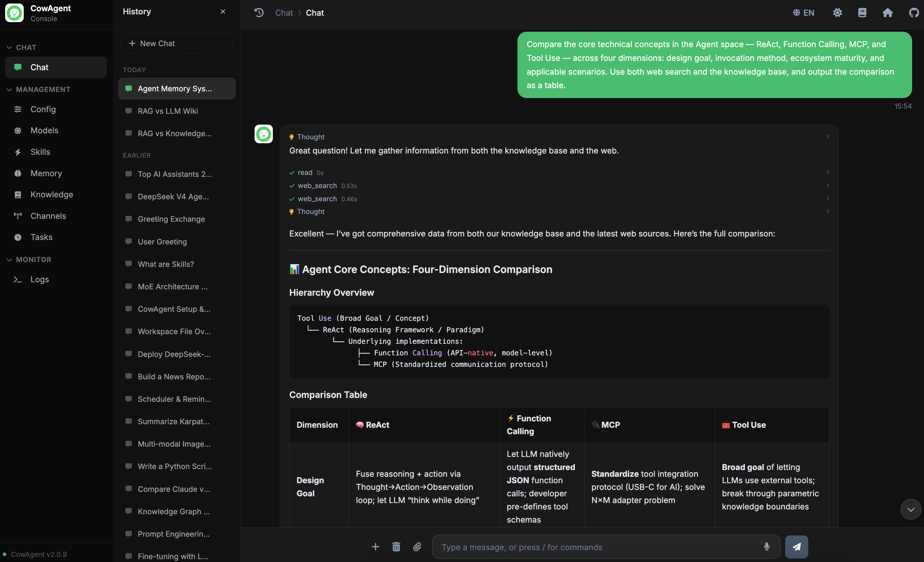Open the documentation book icon
The height and width of the screenshot is (562, 924).
(x=862, y=13)
